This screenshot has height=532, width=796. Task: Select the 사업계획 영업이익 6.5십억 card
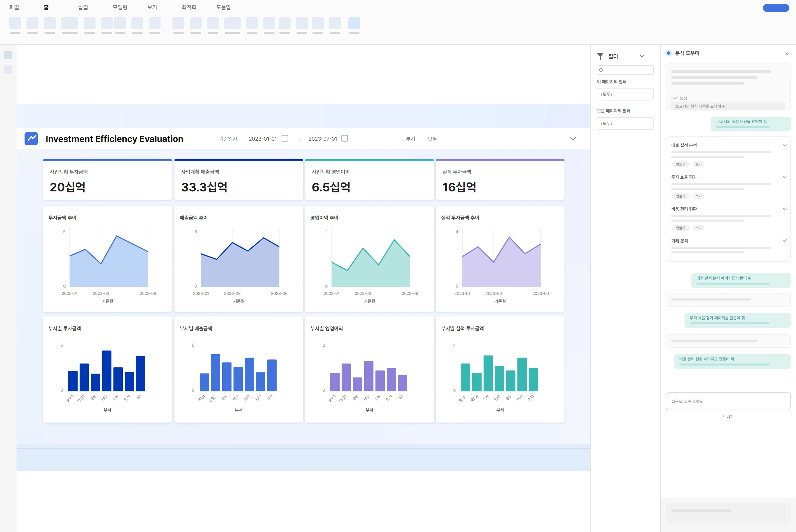point(369,179)
